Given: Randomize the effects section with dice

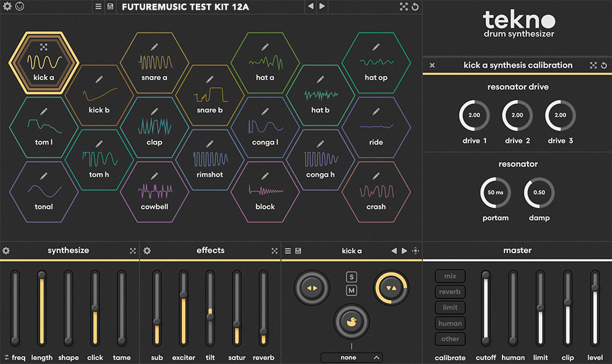Looking at the screenshot, I should click(274, 251).
